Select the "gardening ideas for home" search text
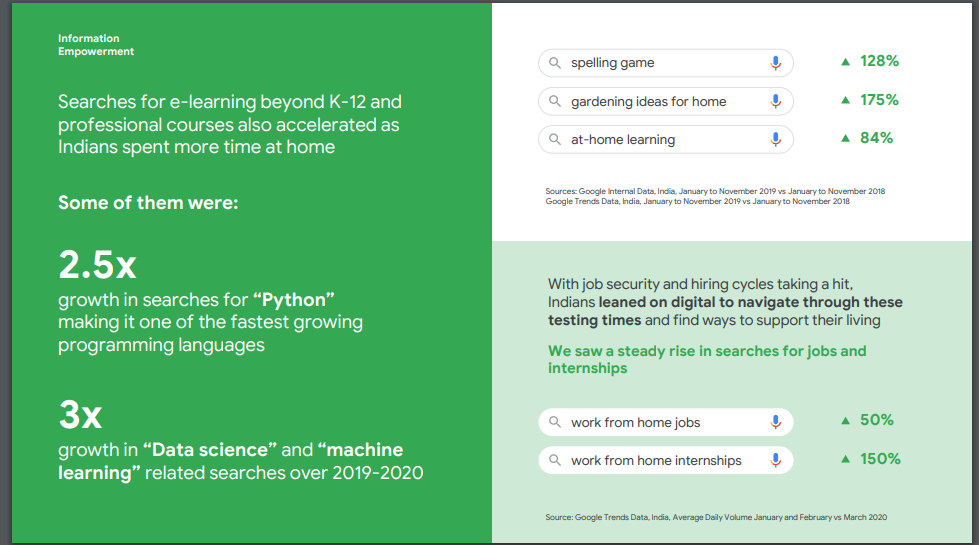This screenshot has height=545, width=979. click(x=648, y=102)
